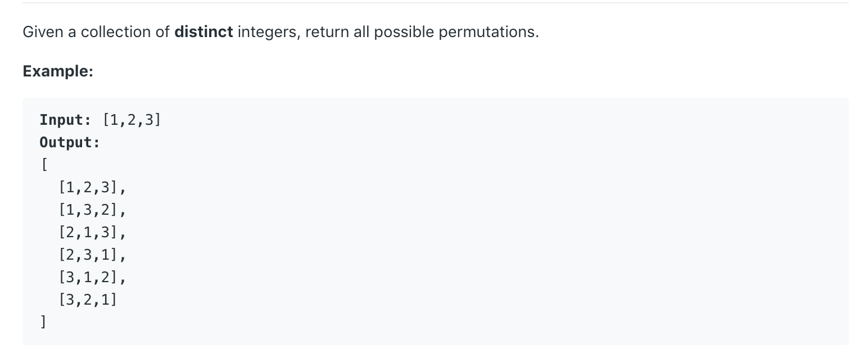This screenshot has width=868, height=362.
Task: Select the last permutation [3,2,1]
Action: (x=88, y=300)
